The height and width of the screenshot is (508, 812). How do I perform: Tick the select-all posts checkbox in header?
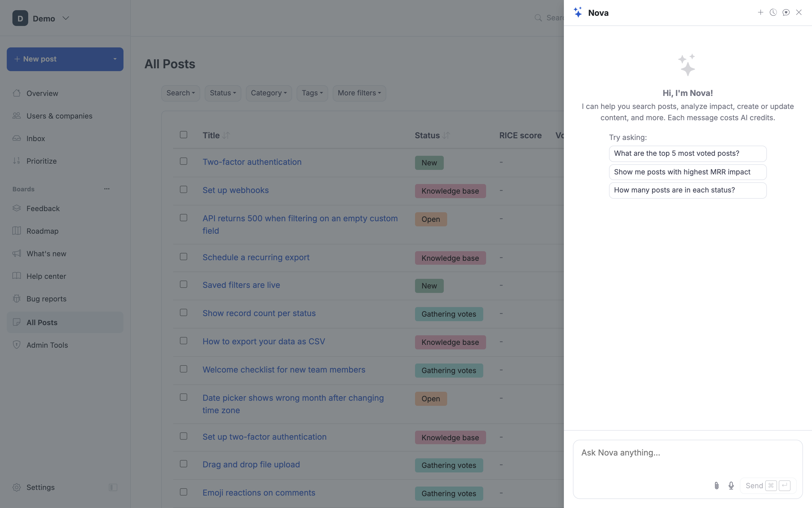coord(184,135)
